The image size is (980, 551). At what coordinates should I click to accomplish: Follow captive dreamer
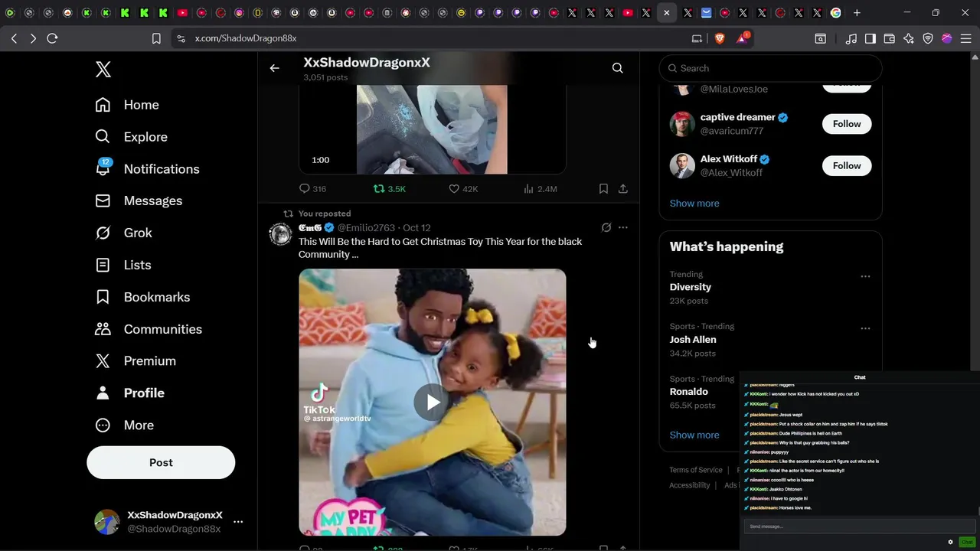tap(847, 124)
